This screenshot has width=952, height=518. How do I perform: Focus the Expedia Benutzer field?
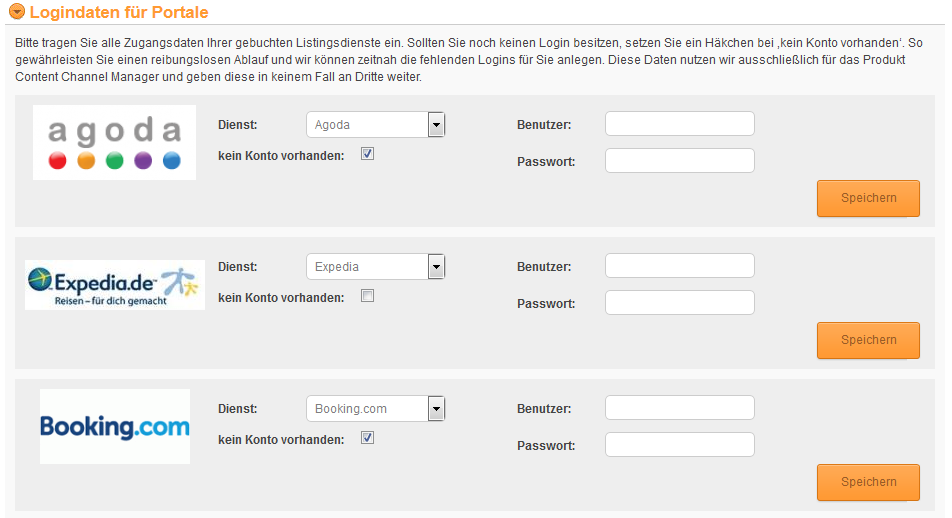pyautogui.click(x=680, y=265)
